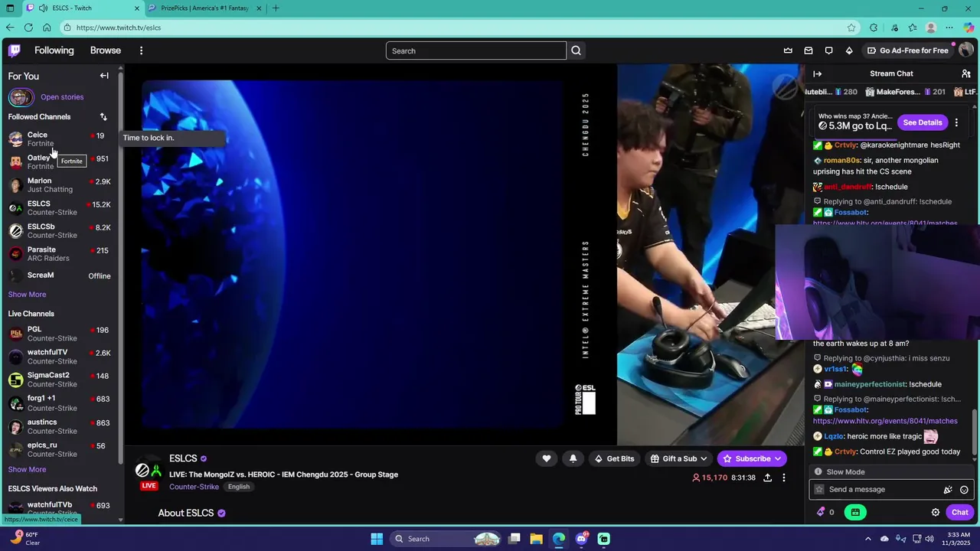Click the English language tag
980x551 pixels.
pos(239,487)
